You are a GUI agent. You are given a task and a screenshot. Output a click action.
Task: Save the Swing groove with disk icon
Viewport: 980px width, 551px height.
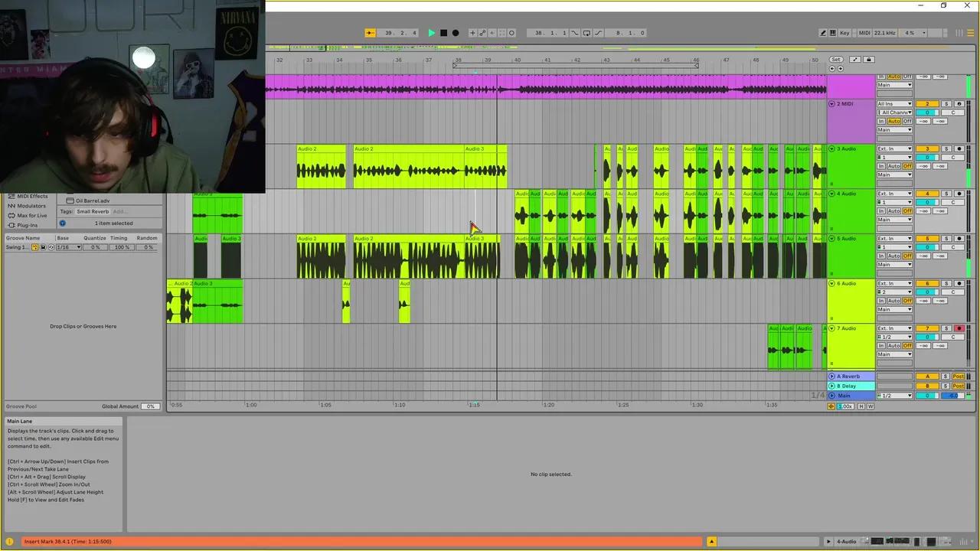point(43,247)
